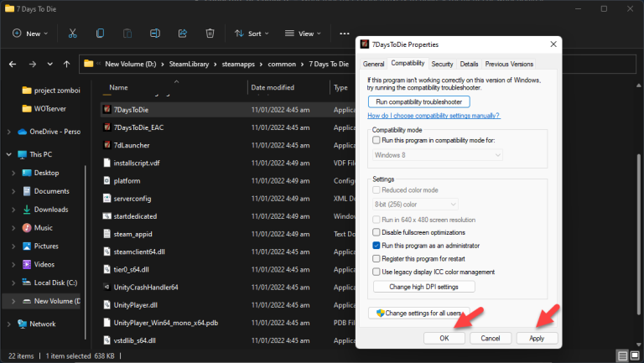Click the Paste icon in toolbar
The width and height of the screenshot is (644, 363).
point(127,34)
